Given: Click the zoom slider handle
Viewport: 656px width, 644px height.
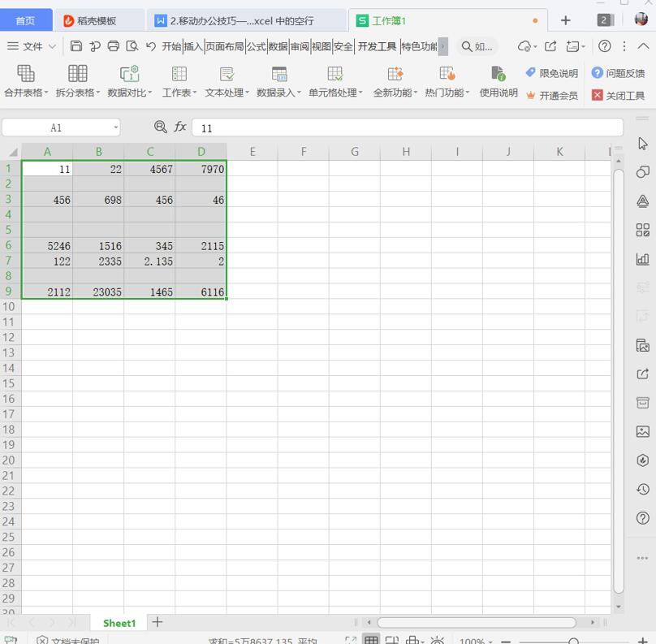Looking at the screenshot, I should tap(574, 641).
